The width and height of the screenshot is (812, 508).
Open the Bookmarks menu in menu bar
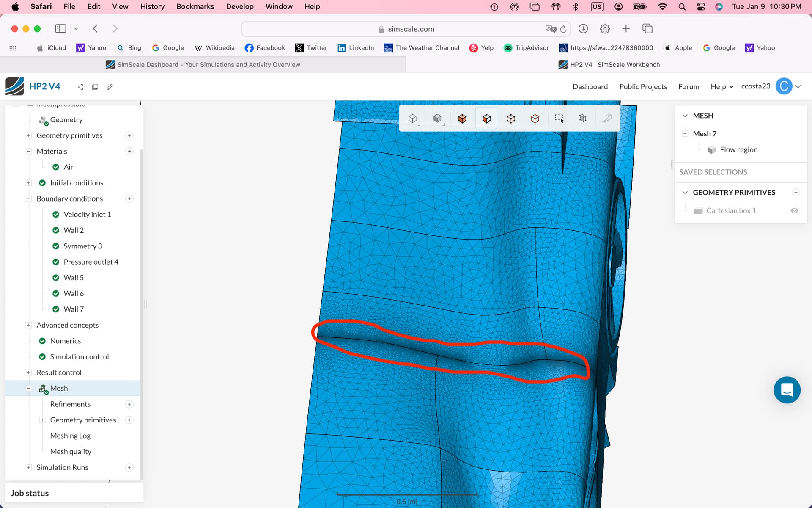click(x=195, y=6)
